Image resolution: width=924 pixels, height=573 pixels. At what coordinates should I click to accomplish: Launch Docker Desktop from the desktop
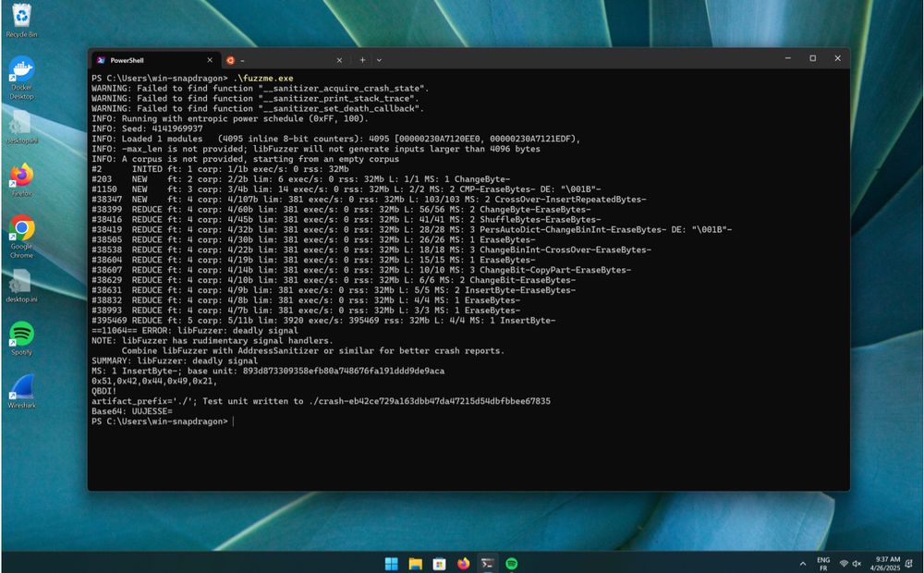[22, 78]
